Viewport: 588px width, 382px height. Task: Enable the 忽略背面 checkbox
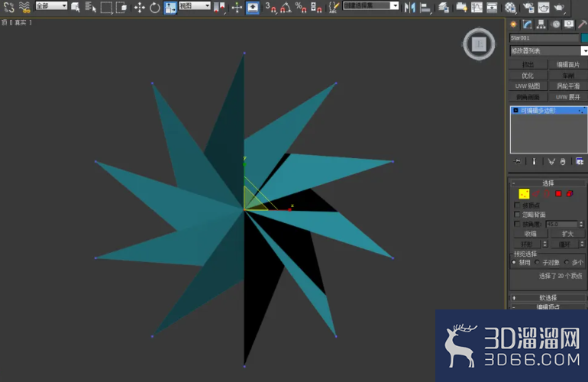tap(517, 214)
